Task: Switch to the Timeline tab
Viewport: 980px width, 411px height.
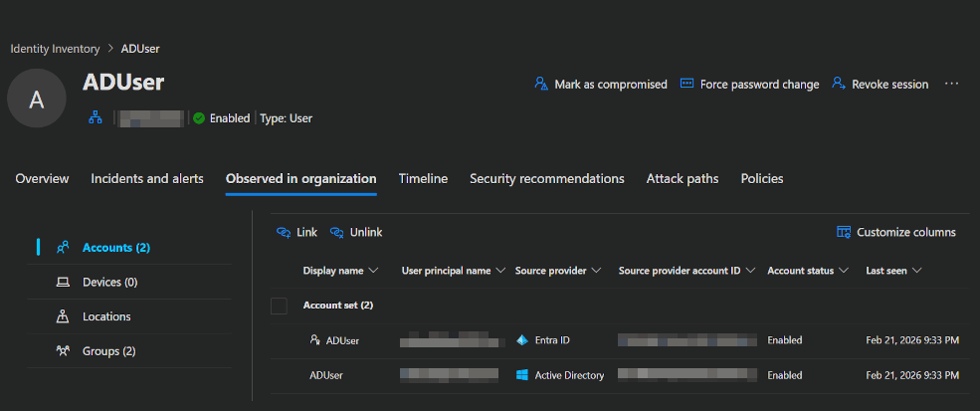Action: pos(423,179)
